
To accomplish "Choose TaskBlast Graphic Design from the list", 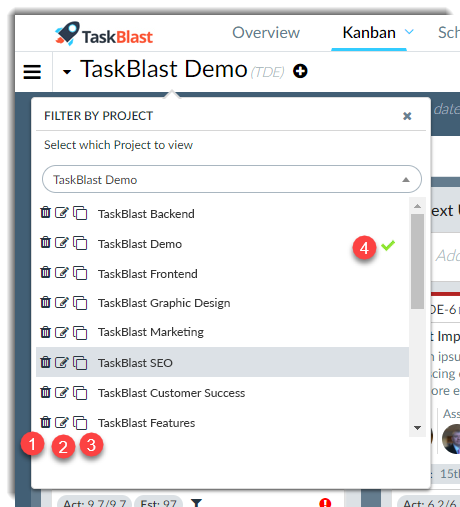I will coord(164,303).
